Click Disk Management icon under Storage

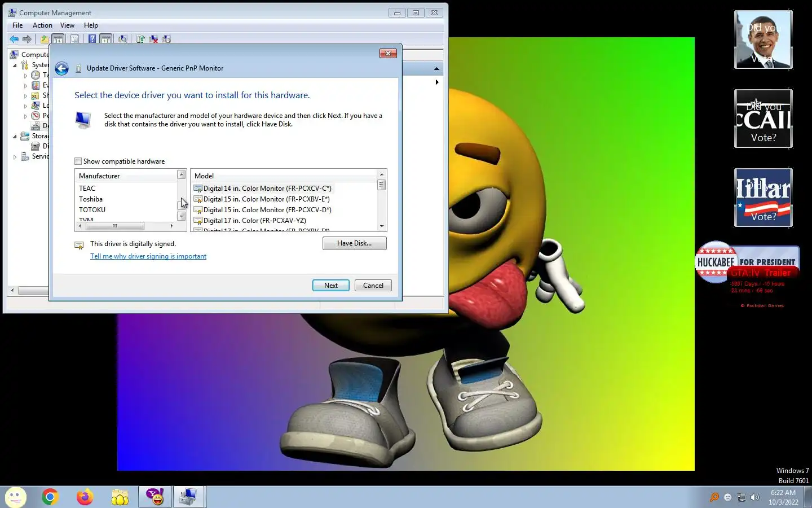(x=36, y=146)
